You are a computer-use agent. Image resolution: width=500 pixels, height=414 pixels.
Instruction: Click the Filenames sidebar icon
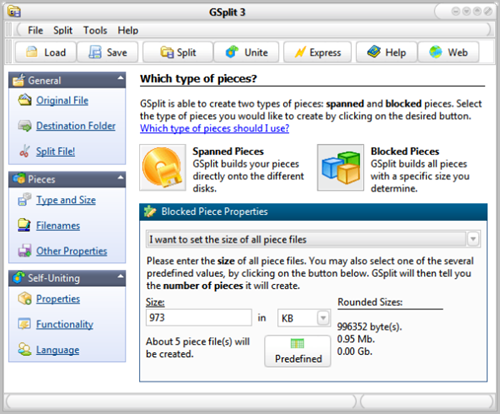[24, 225]
